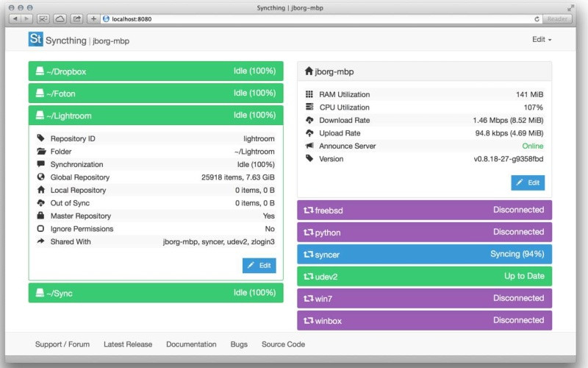Click the share arrow icon beside Shared With
588x368 pixels.
[40, 241]
